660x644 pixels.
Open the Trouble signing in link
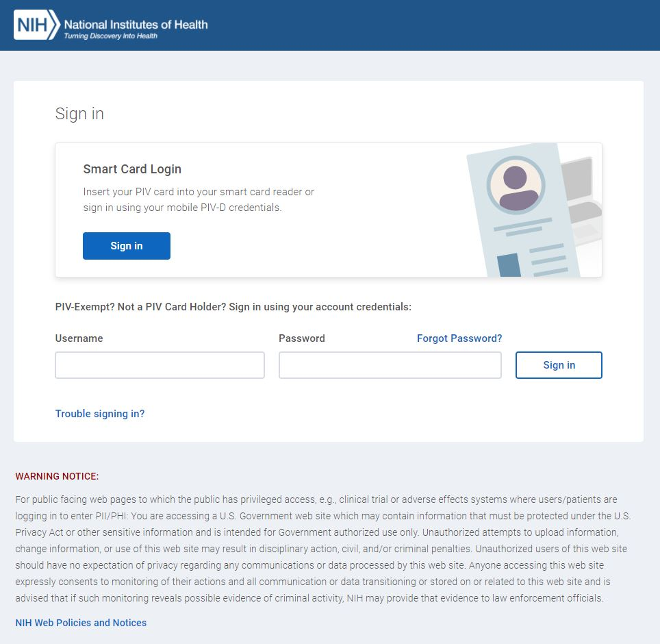(x=100, y=414)
